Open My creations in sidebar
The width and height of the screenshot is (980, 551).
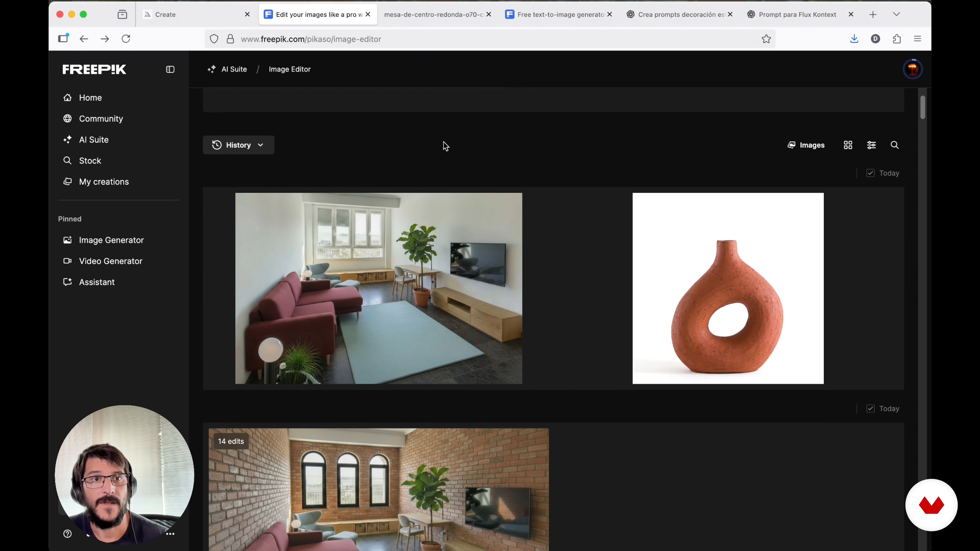tap(103, 182)
